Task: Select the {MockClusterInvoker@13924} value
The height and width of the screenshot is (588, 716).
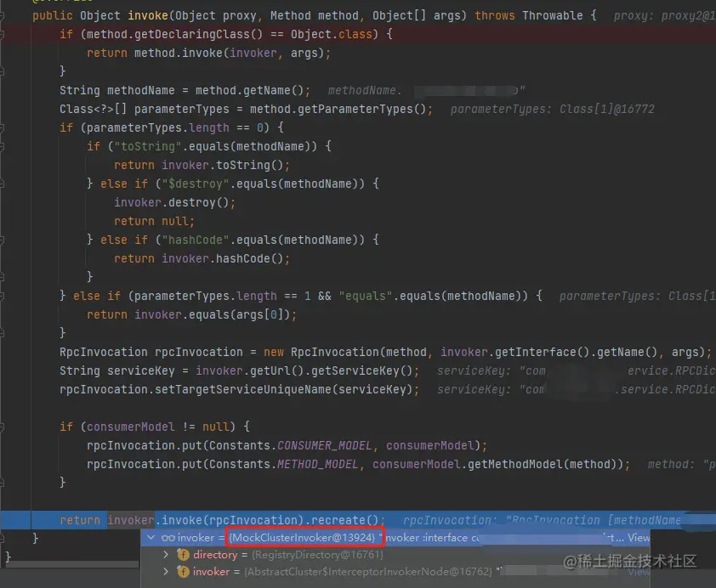Action: (x=302, y=537)
